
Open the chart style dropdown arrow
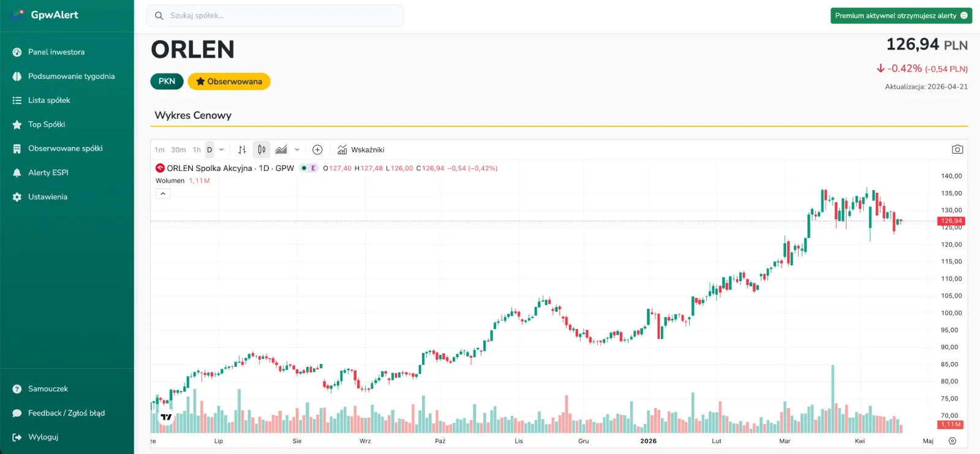coord(297,149)
